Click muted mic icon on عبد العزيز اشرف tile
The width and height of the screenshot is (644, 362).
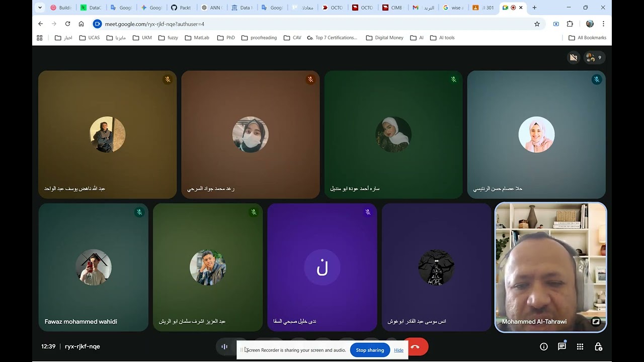pyautogui.click(x=254, y=212)
